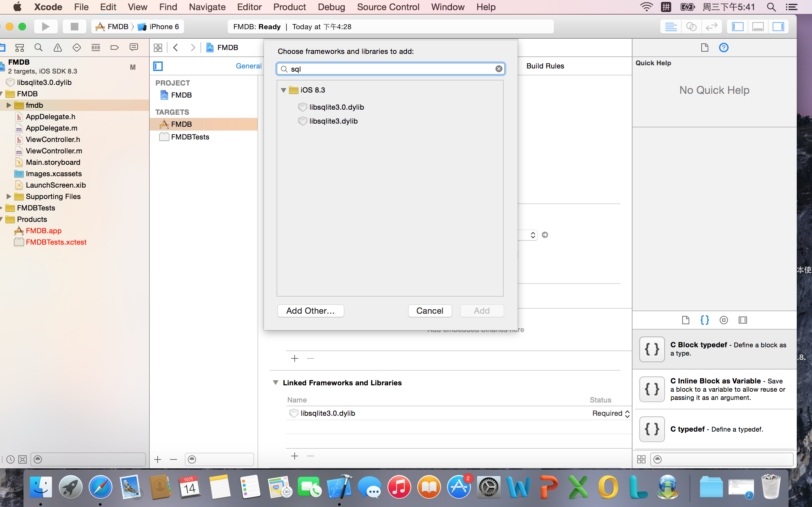Open the Breakpoint navigator icon
This screenshot has width=812, height=507.
pos(115,48)
